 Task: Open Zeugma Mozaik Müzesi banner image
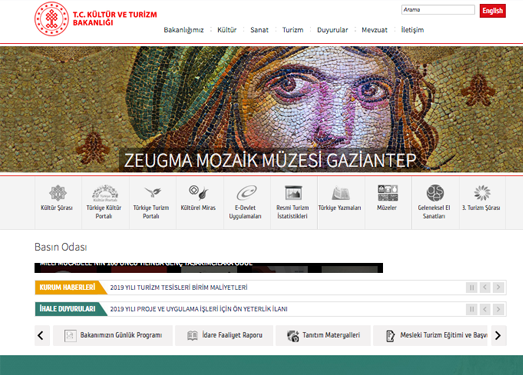[262, 109]
